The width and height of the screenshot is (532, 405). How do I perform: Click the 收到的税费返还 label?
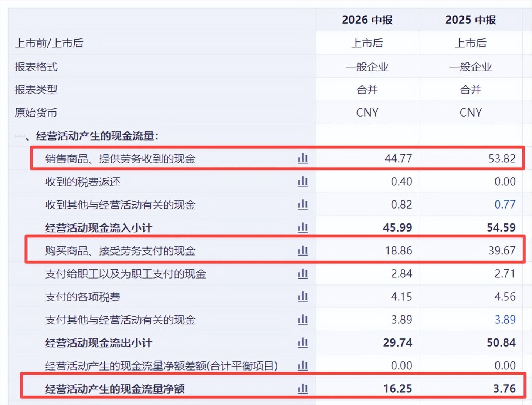83,182
